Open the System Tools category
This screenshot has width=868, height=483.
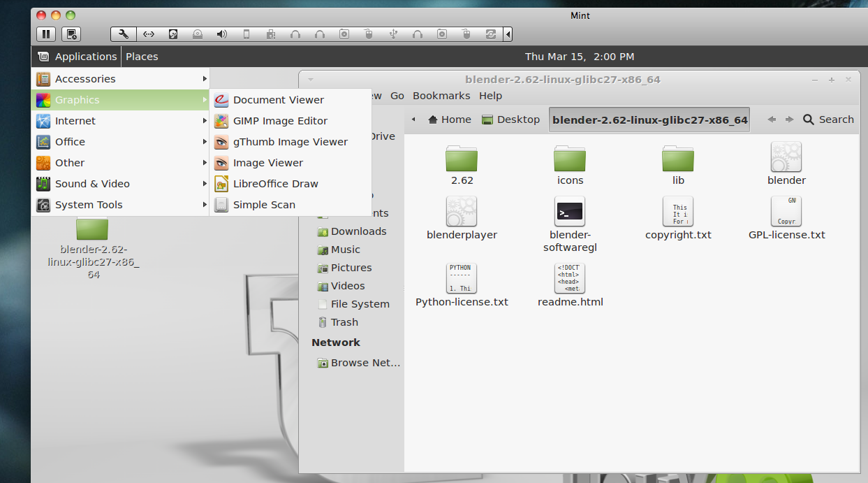tap(122, 205)
